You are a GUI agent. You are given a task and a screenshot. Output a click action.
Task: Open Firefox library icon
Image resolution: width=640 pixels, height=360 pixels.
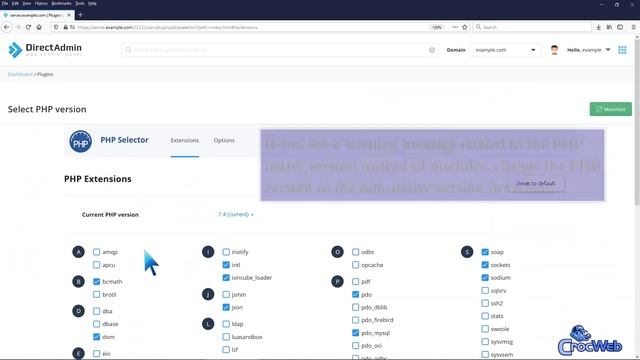[609, 27]
